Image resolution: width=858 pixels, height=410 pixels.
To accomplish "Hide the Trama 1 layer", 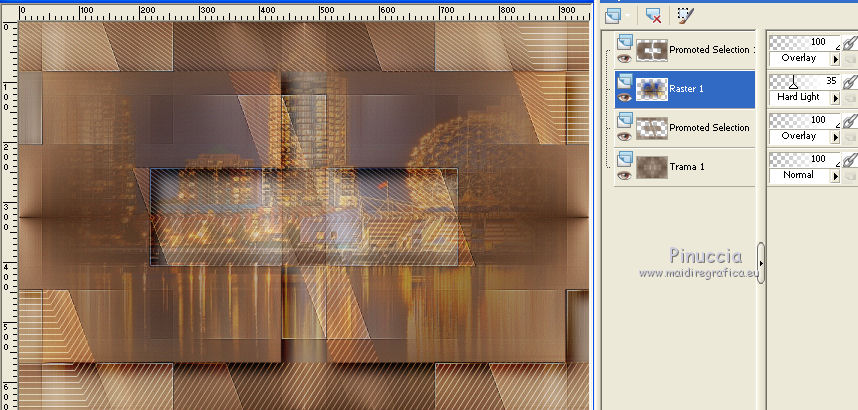I will (x=624, y=176).
